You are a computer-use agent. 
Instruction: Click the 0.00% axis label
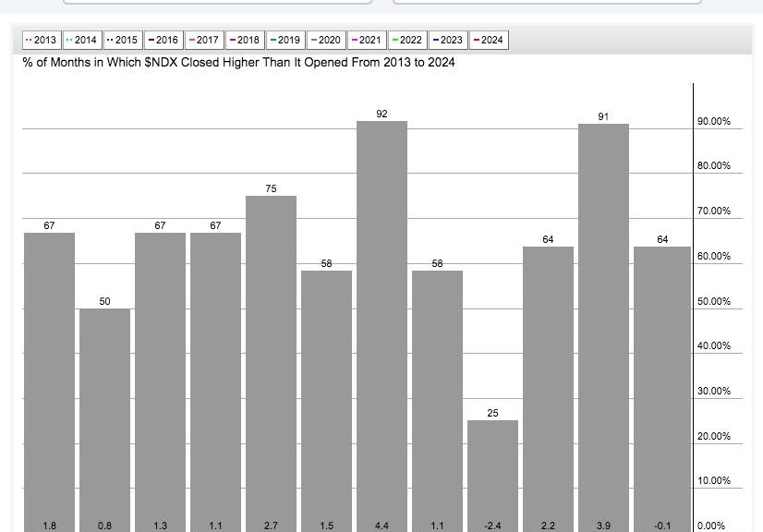(711, 526)
